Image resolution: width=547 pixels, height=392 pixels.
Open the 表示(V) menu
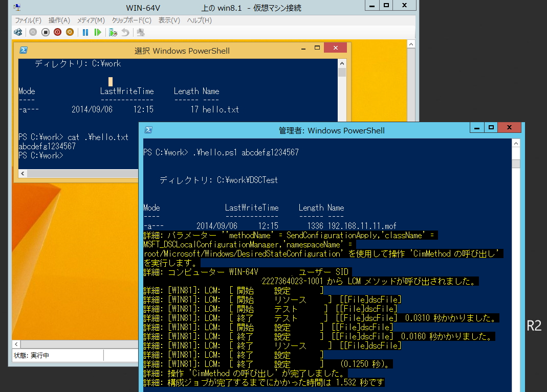tap(169, 20)
